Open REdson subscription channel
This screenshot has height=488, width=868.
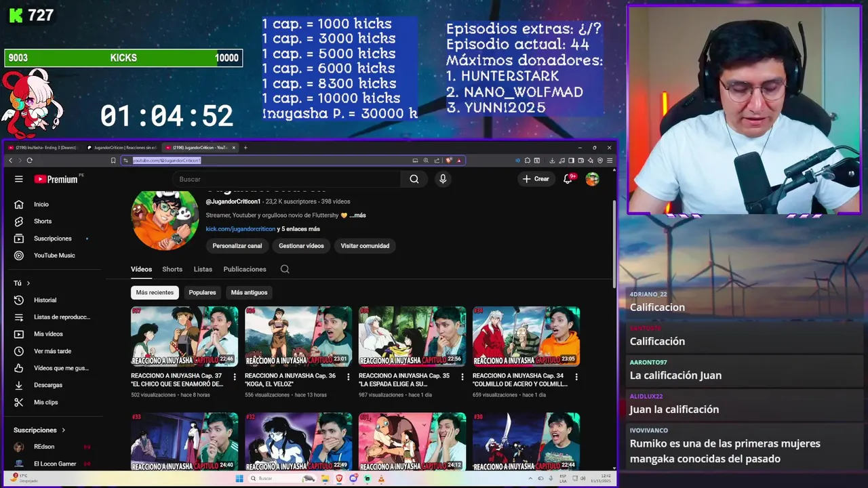pyautogui.click(x=44, y=447)
